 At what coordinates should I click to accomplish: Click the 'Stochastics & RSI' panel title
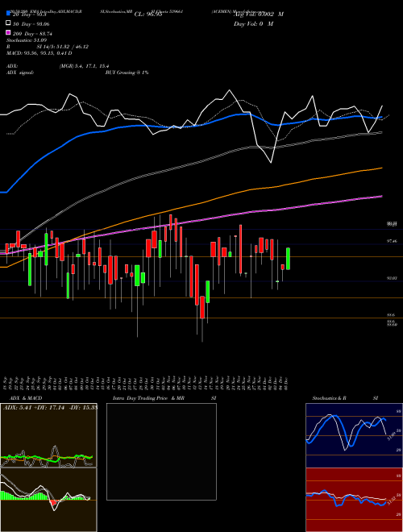click(x=345, y=398)
